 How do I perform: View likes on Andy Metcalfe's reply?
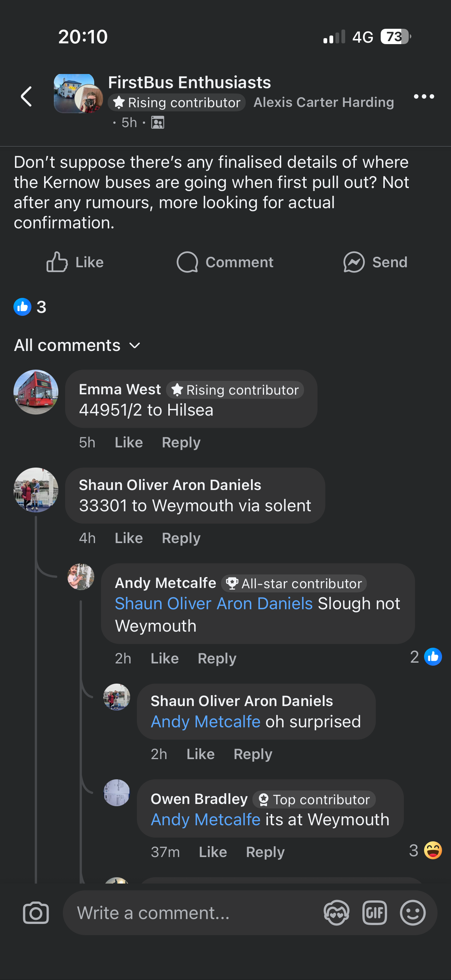pyautogui.click(x=426, y=657)
